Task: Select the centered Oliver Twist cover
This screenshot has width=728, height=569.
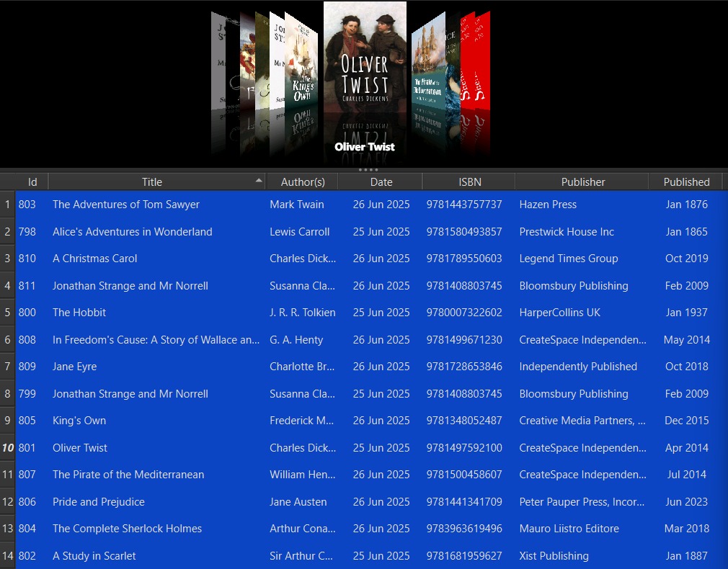Action: point(365,58)
